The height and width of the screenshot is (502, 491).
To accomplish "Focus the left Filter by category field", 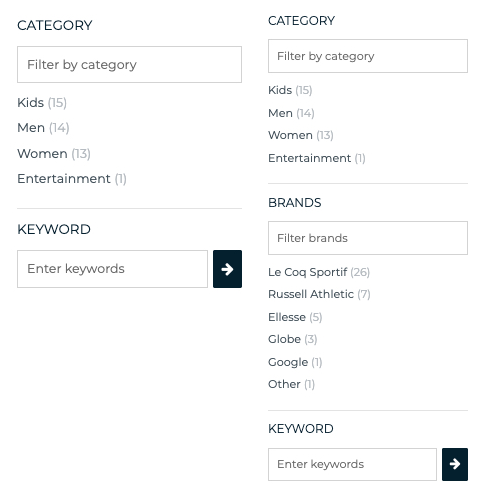I will click(x=129, y=64).
